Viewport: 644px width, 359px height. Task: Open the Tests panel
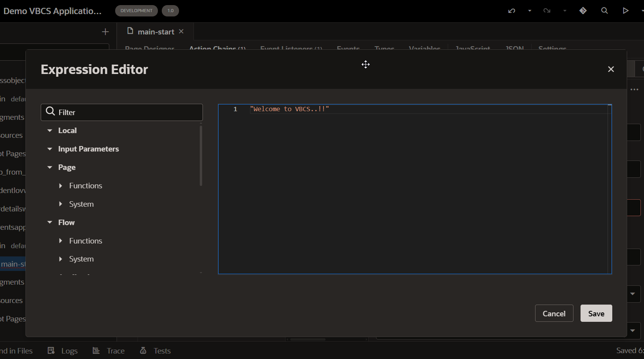coord(155,351)
